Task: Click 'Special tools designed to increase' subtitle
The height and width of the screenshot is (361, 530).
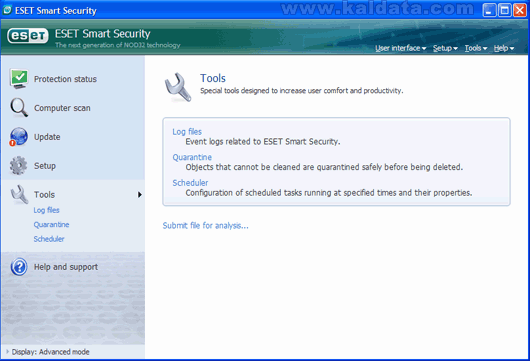Action: pyautogui.click(x=302, y=91)
